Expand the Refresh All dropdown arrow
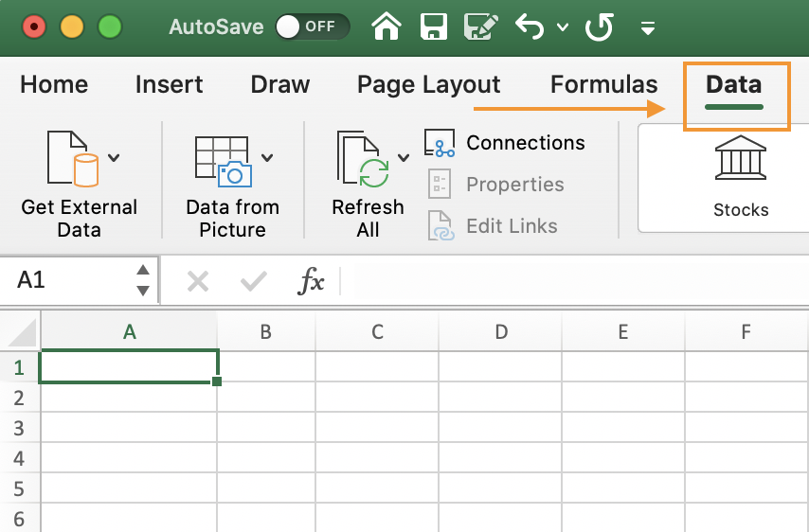 click(404, 157)
